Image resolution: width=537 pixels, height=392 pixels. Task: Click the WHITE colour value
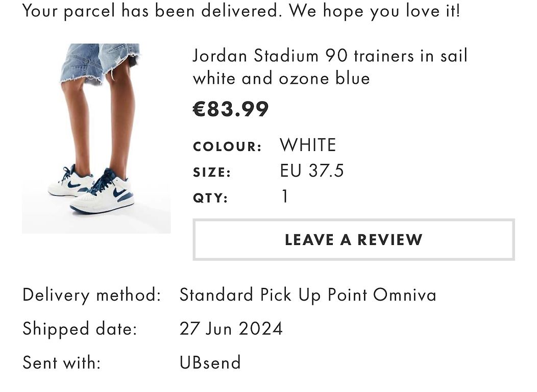point(308,145)
